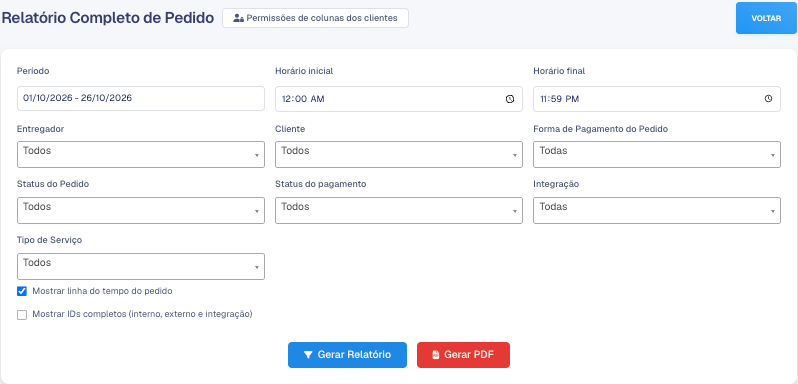Open Permissões de colunas dos clientes
Viewport: 798px width, 384px height.
pyautogui.click(x=316, y=18)
